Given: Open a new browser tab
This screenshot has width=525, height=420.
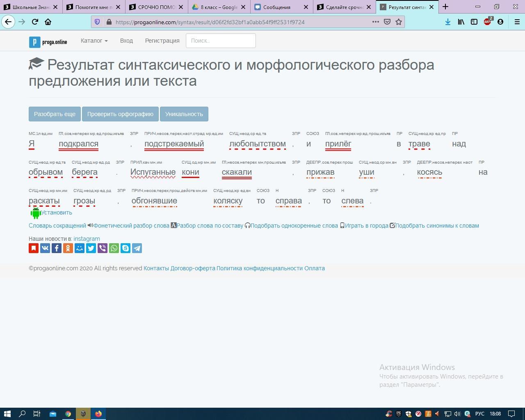Looking at the screenshot, I should coord(445,7).
